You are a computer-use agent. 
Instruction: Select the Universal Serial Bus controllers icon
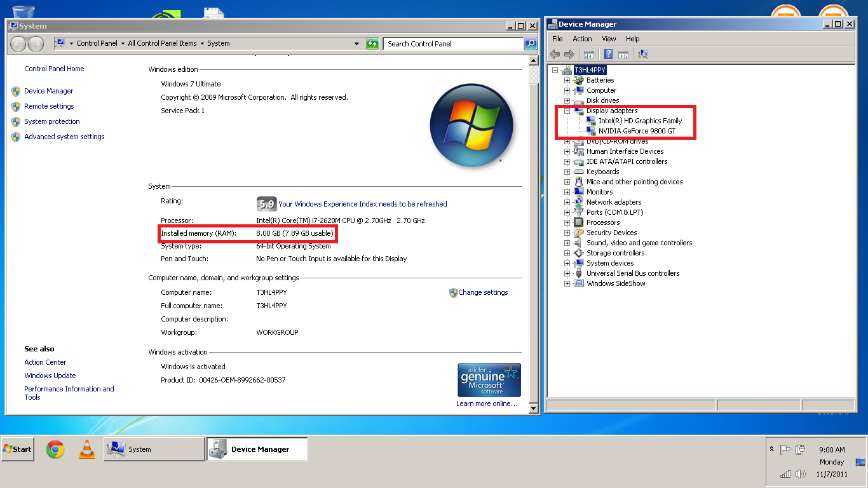pos(579,273)
